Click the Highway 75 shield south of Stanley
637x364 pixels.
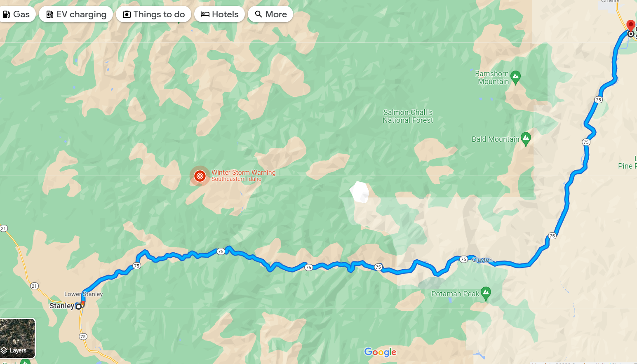tap(83, 336)
